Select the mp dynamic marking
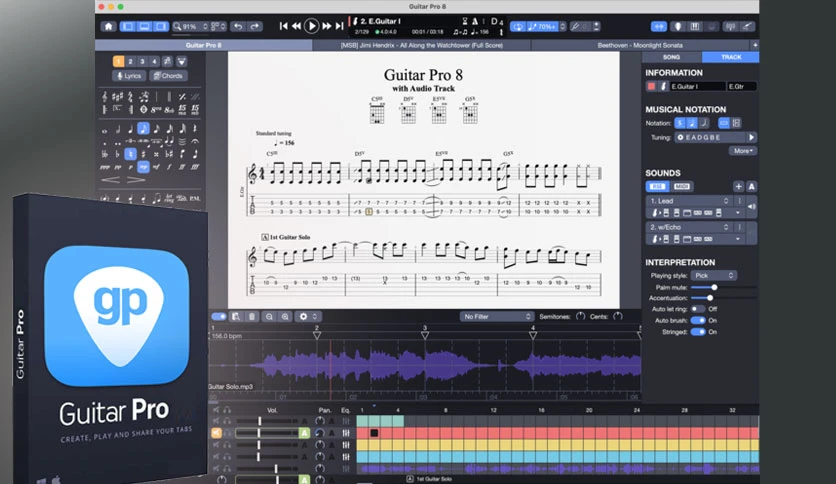Image resolution: width=836 pixels, height=484 pixels. (x=143, y=167)
